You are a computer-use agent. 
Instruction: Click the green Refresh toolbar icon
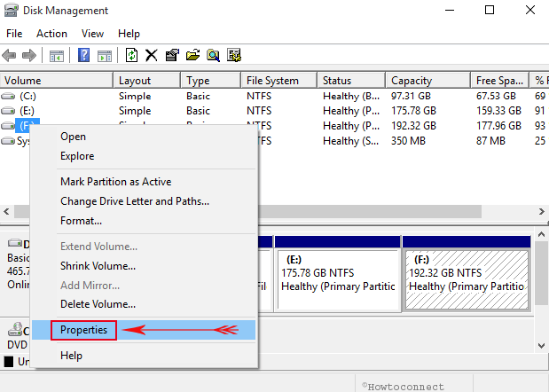pyautogui.click(x=131, y=55)
